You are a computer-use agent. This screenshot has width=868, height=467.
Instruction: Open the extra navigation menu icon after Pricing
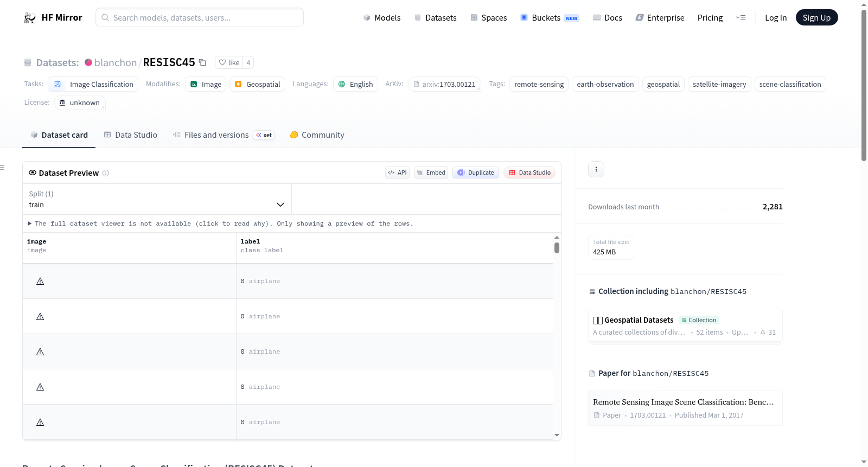click(x=741, y=18)
